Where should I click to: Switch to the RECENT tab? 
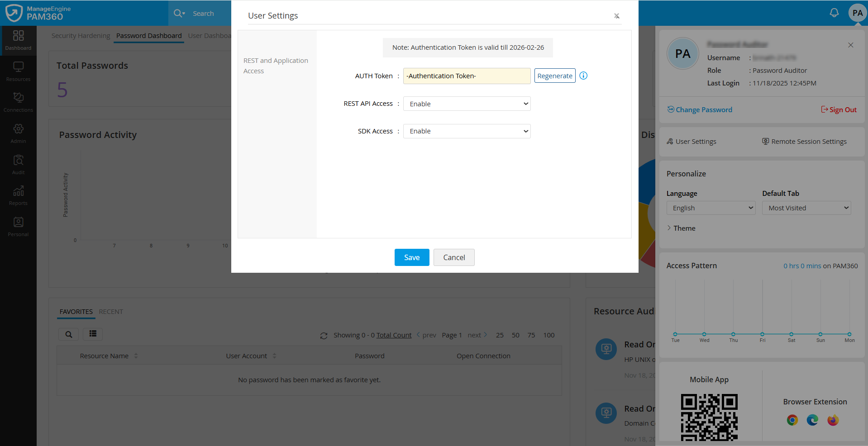pyautogui.click(x=111, y=312)
